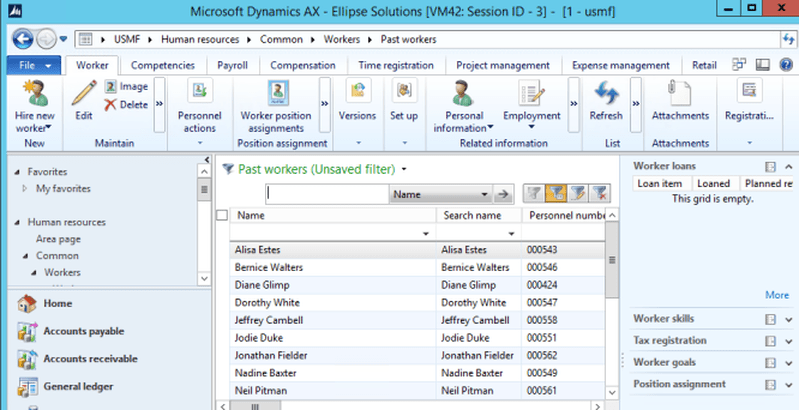799x410 pixels.
Task: Click the More link in Worker loans
Action: tap(777, 295)
